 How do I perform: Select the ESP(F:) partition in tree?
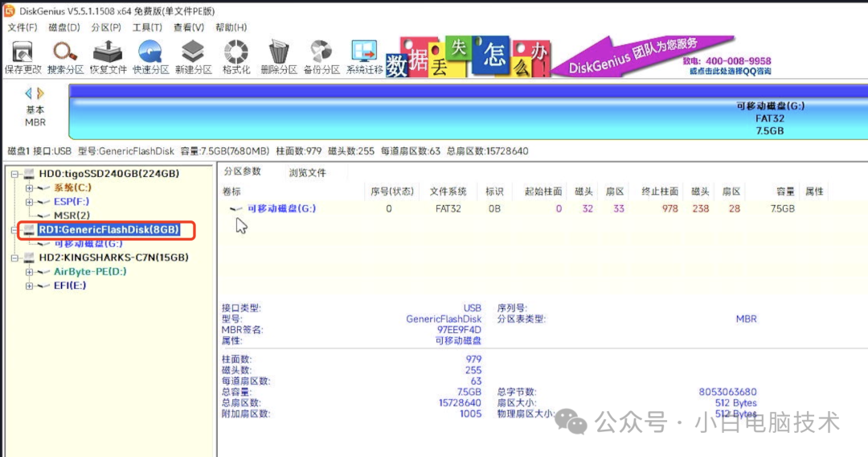[x=72, y=202]
